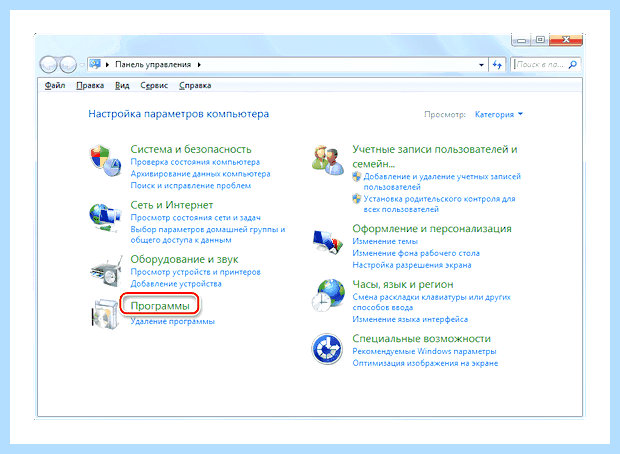620x454 pixels.
Task: Click 'Добавление и удаление учетных записей пользователей' link
Action: tap(442, 182)
